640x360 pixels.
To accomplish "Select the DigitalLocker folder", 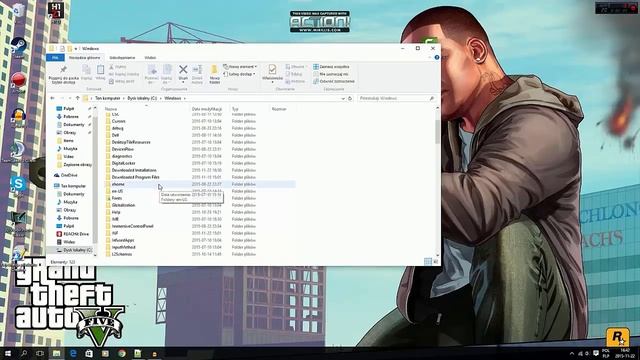I will pyautogui.click(x=123, y=163).
